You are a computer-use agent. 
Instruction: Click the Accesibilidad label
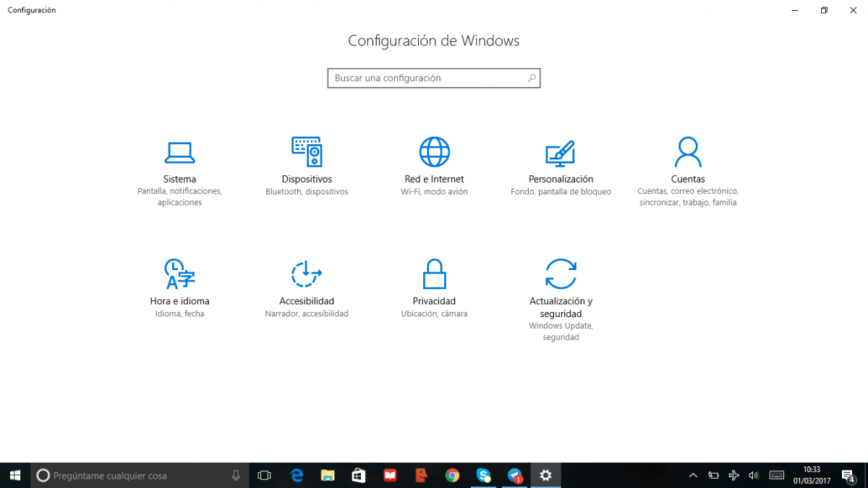pyautogui.click(x=307, y=301)
